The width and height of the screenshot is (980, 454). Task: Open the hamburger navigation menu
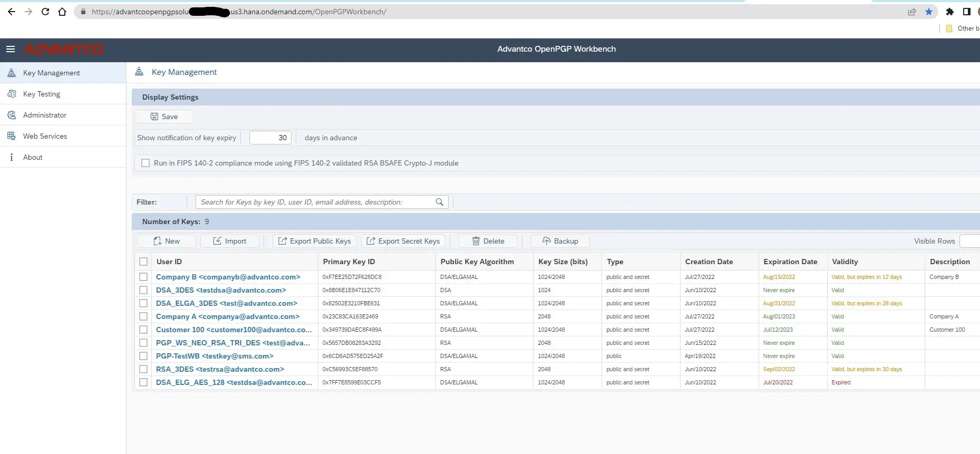click(11, 49)
